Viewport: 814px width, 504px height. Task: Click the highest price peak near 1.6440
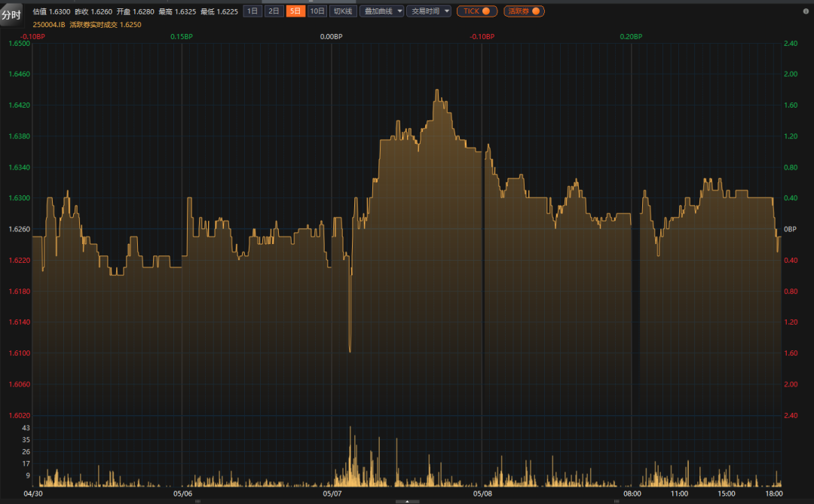(x=436, y=90)
